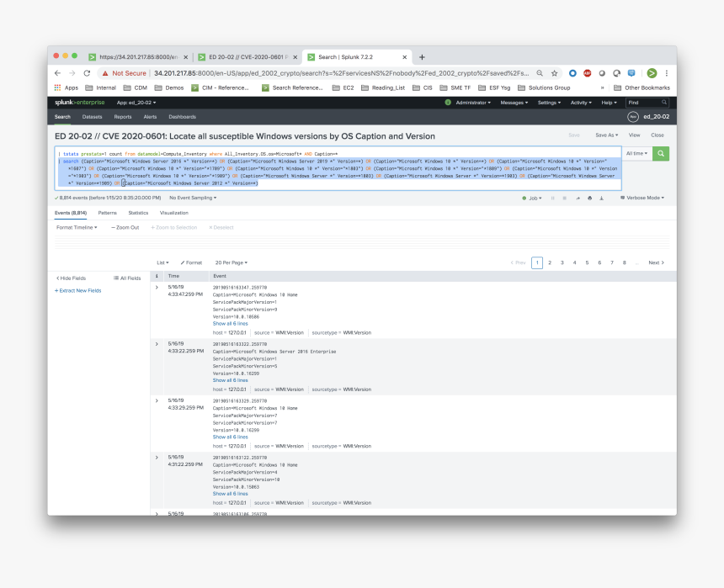Click Extract New Fields link
Viewport: 724px width, 588px height.
[x=78, y=291]
